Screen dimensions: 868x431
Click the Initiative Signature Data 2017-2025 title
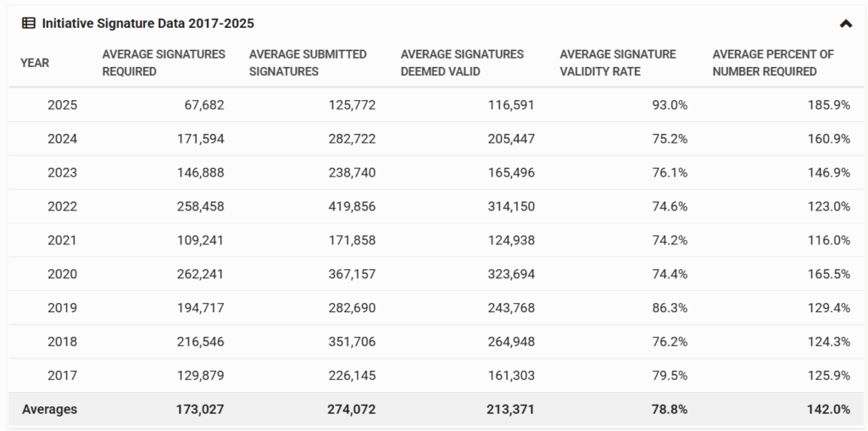tap(147, 24)
